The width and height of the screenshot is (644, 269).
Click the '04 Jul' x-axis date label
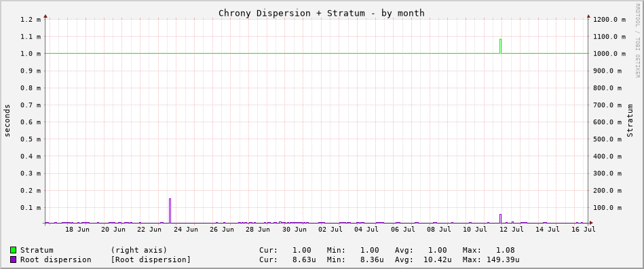[366, 230]
